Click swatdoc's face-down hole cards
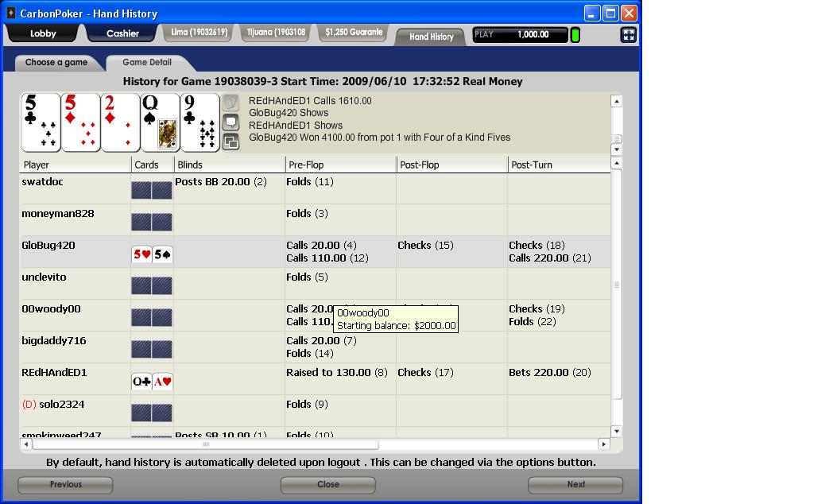Image resolution: width=833 pixels, height=504 pixels. click(x=152, y=190)
